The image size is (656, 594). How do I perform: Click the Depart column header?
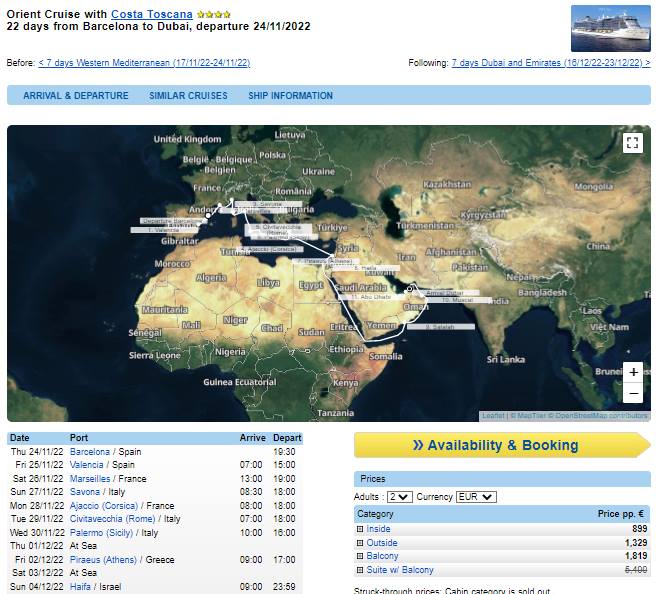pos(287,438)
